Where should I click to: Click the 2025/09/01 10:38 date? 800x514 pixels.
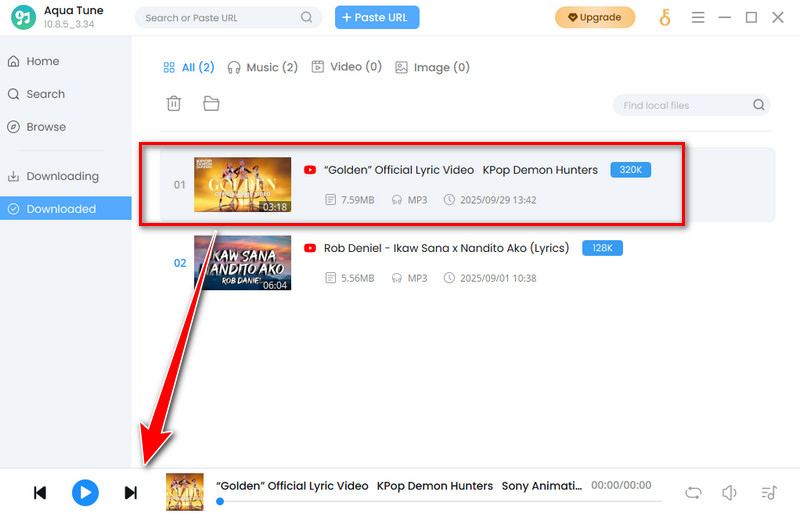[x=498, y=278]
